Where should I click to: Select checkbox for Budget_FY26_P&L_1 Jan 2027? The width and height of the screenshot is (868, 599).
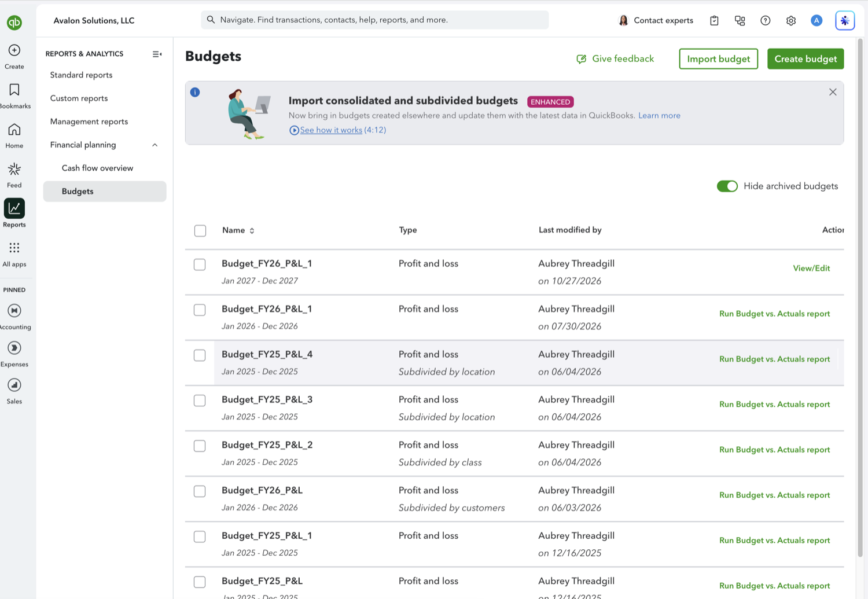point(200,264)
